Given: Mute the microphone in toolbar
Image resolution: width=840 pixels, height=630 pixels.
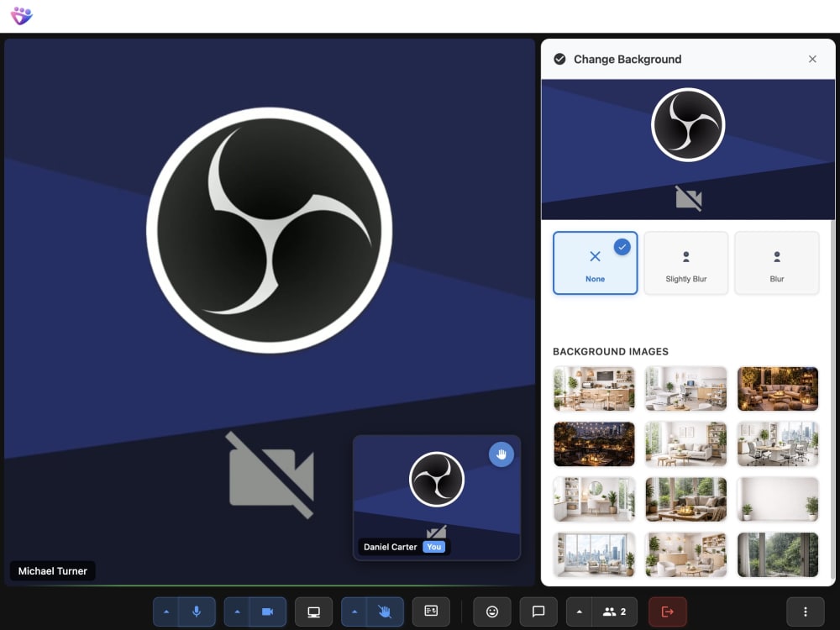Looking at the screenshot, I should click(197, 612).
